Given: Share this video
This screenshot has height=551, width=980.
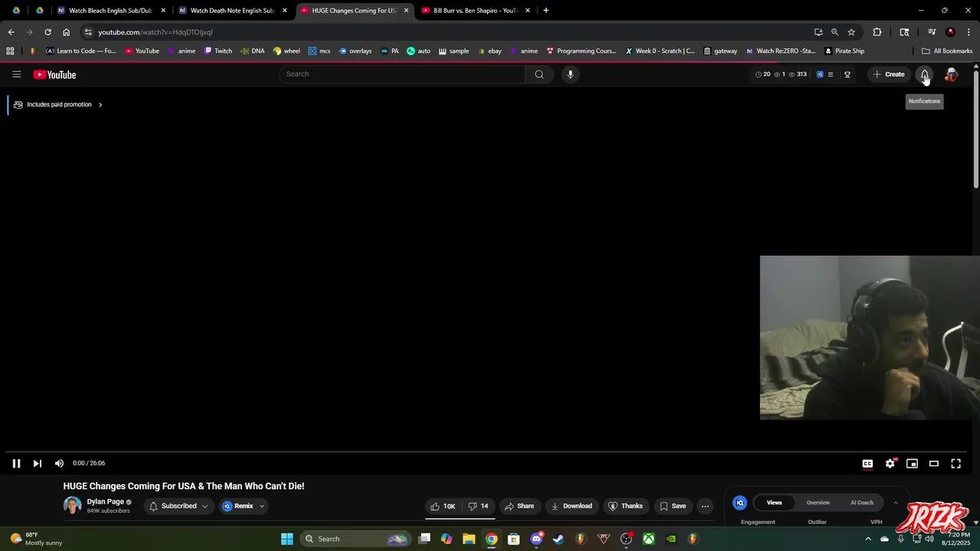Looking at the screenshot, I should 519,506.
